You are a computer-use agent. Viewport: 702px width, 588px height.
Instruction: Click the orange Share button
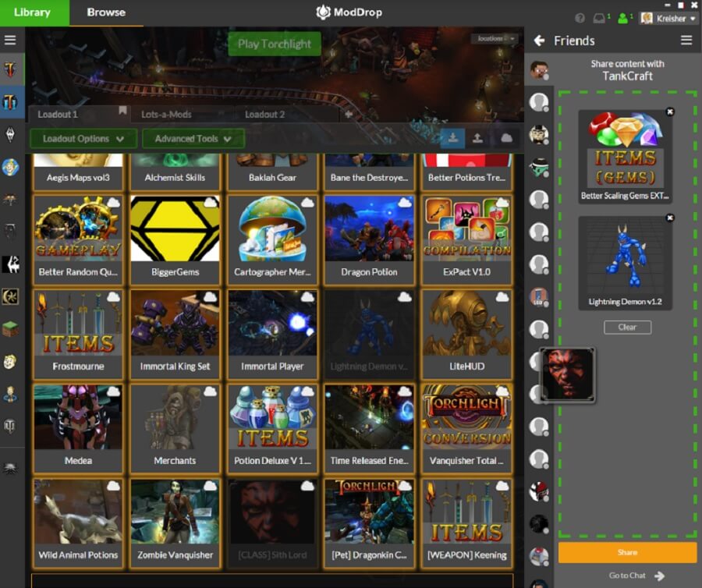coord(627,552)
